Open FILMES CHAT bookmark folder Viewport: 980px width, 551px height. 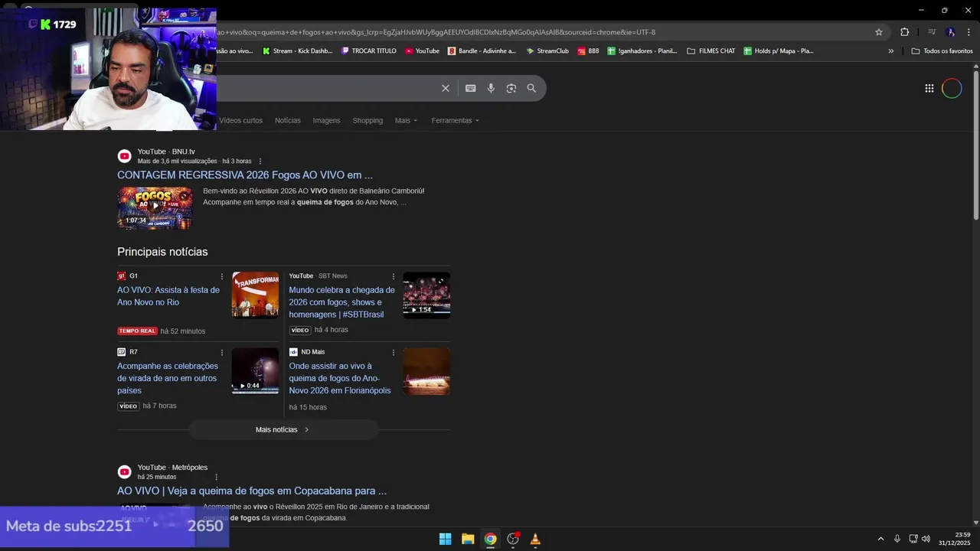click(711, 51)
